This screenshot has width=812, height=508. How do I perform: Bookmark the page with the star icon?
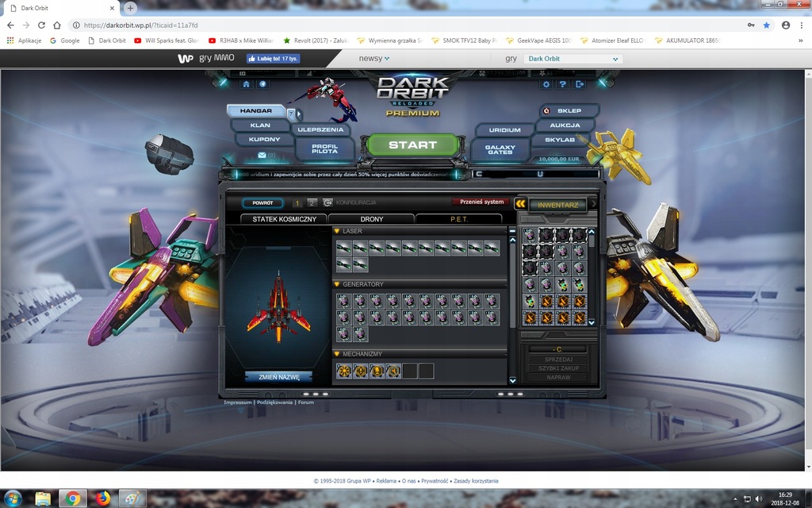767,25
